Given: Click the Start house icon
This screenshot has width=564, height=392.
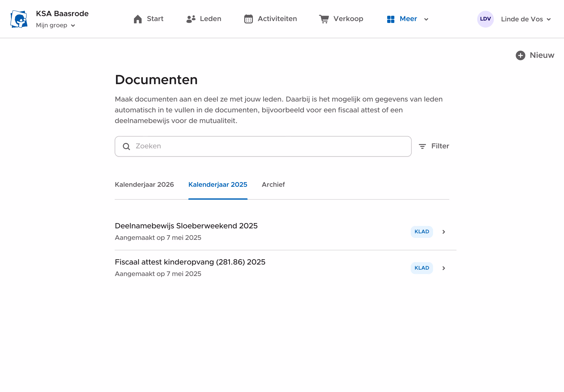Looking at the screenshot, I should pyautogui.click(x=138, y=19).
